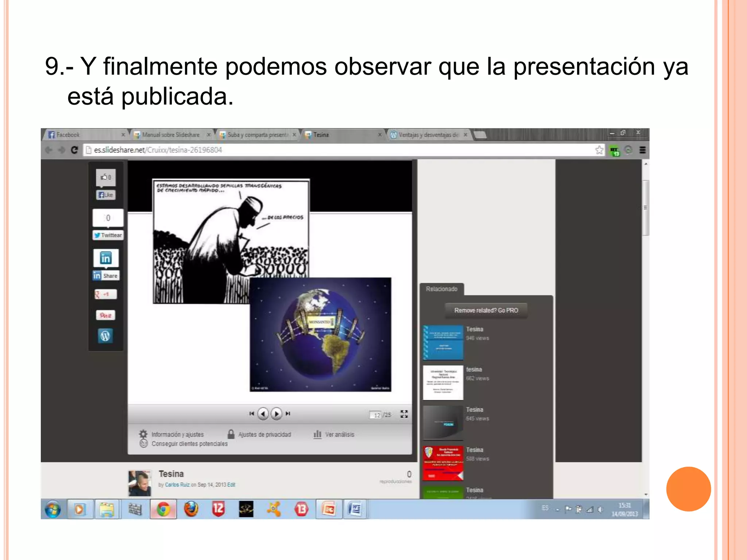Toggle fullscreen view of the presentation
The image size is (747, 560).
[404, 414]
